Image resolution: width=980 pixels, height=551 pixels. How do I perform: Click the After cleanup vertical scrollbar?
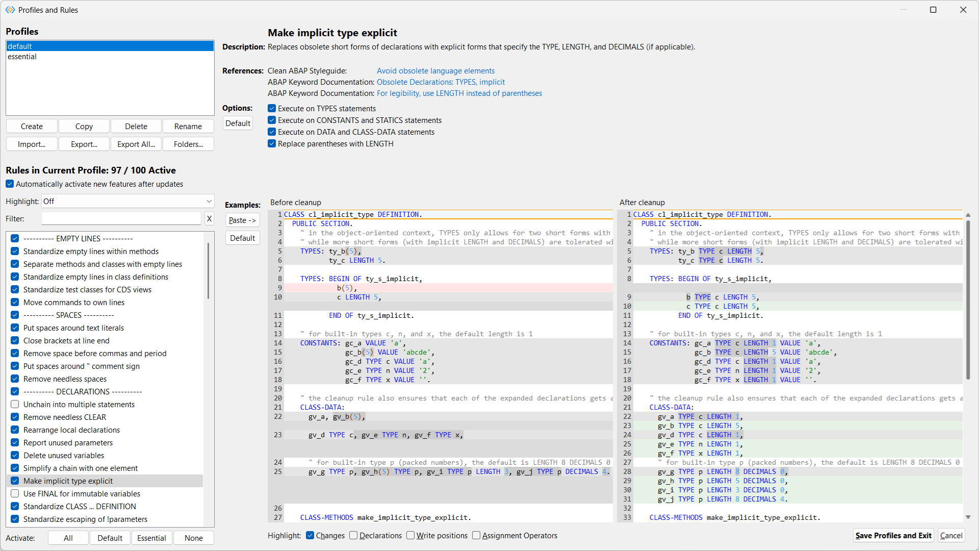click(x=968, y=300)
